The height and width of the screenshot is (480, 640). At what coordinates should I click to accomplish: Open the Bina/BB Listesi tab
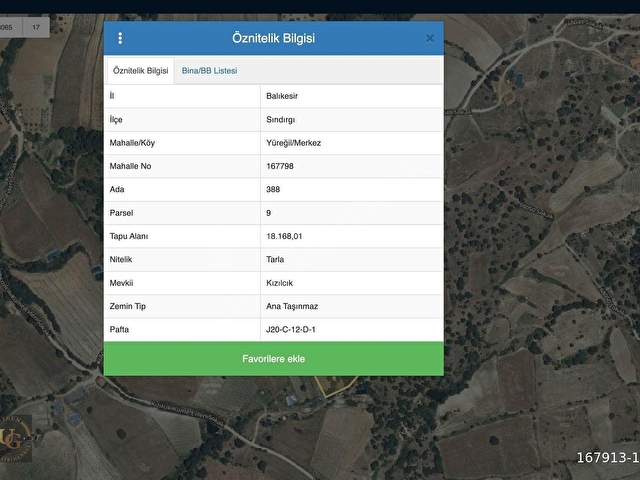click(209, 71)
